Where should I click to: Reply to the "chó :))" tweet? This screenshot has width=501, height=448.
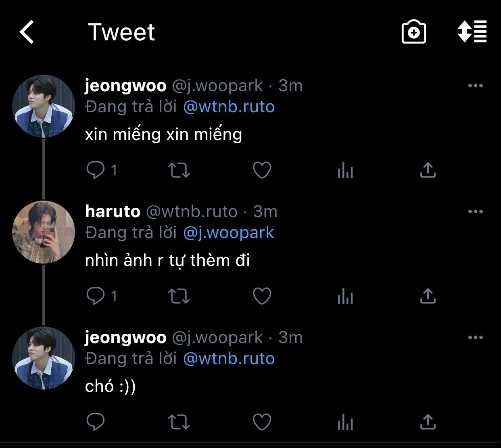[x=96, y=422]
